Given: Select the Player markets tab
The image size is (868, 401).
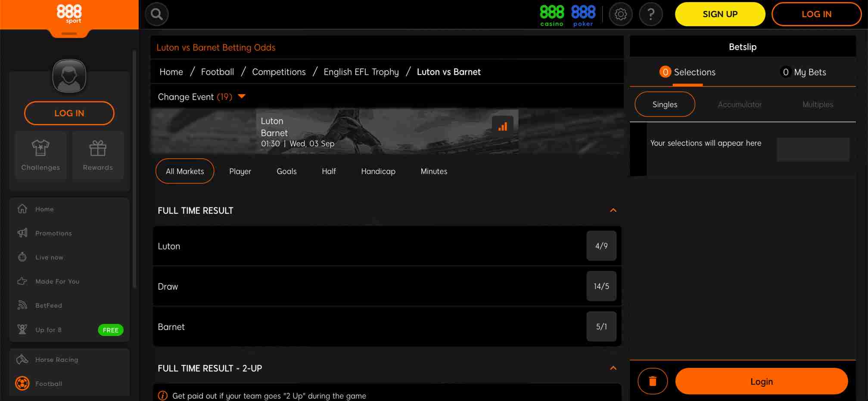Looking at the screenshot, I should (x=240, y=171).
